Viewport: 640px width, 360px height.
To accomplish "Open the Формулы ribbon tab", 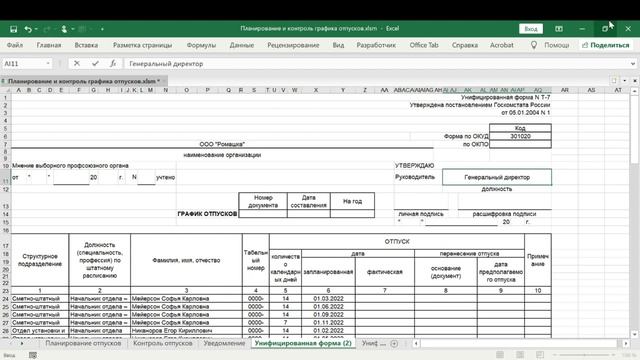I will coord(201,45).
